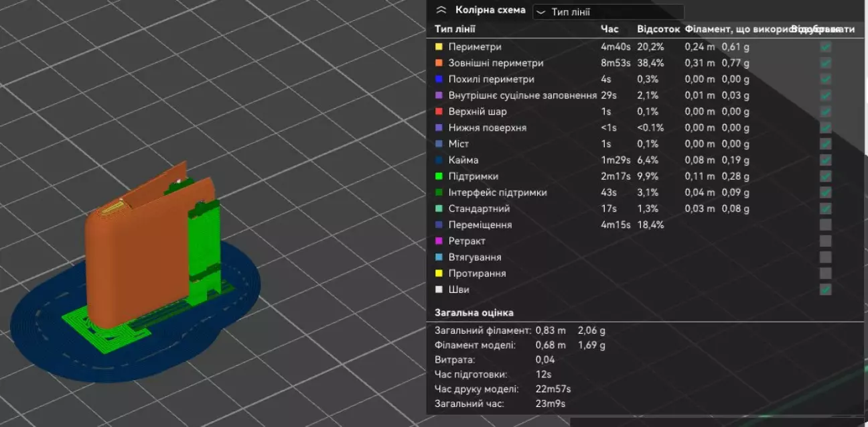Viewport: 868px width, 427px height.
Task: Select the Міст line type row
Action: (x=459, y=144)
